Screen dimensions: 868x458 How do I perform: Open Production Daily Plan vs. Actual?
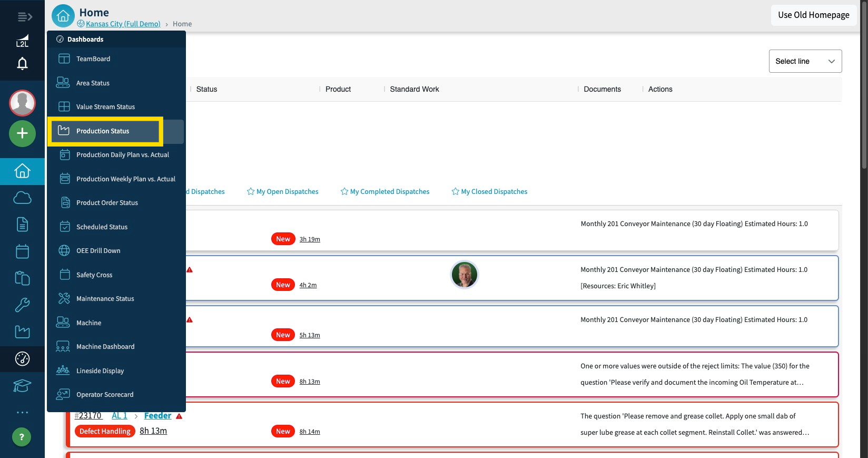[116, 155]
